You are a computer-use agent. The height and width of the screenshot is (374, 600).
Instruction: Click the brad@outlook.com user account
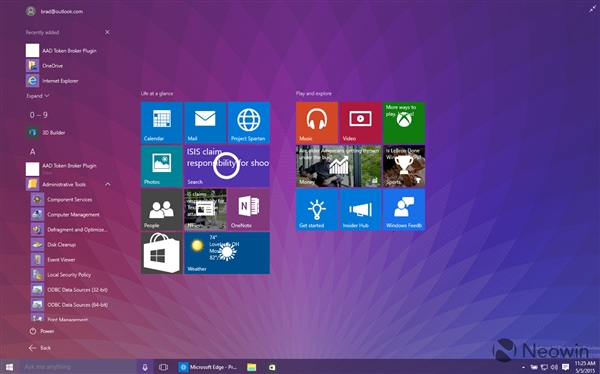pyautogui.click(x=54, y=11)
